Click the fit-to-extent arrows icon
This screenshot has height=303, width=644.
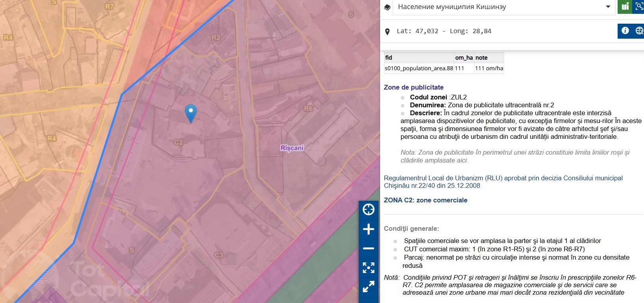point(368,267)
